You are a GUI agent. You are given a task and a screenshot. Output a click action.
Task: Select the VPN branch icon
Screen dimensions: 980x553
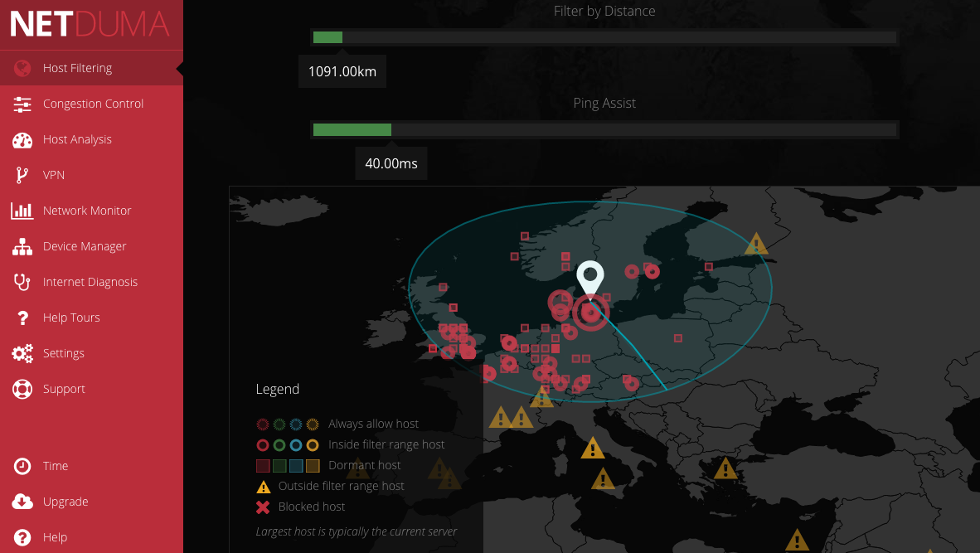click(22, 176)
